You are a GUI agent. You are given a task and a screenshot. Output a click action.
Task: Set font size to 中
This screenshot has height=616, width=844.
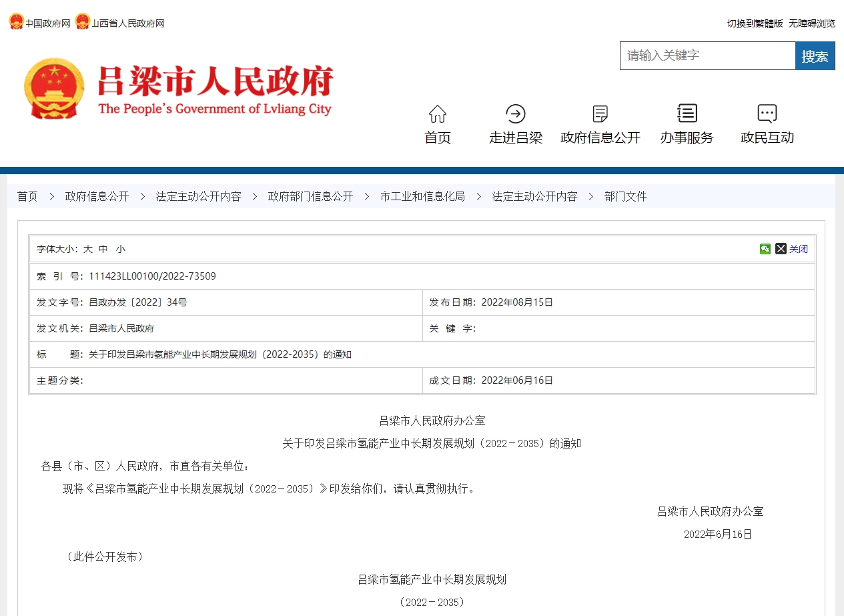point(103,249)
